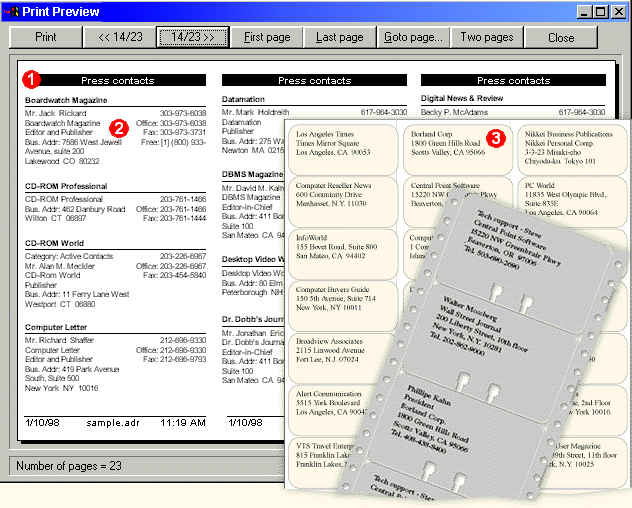The image size is (632, 508).
Task: Click the Alert Communication label
Action: tap(335, 410)
